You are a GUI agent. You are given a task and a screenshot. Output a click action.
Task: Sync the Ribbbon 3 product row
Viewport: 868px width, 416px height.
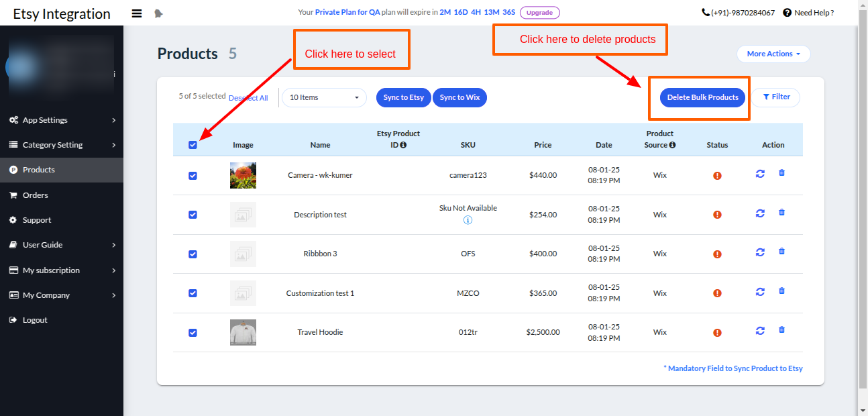click(x=760, y=252)
